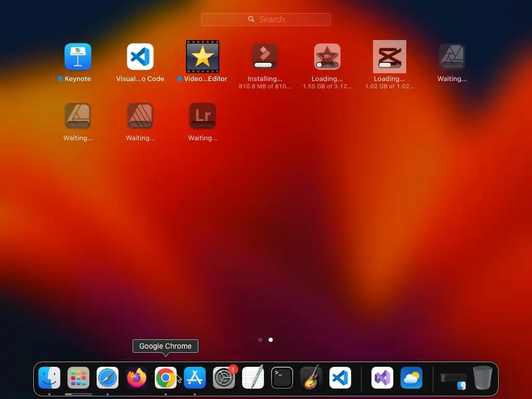Click the Lightroom Lr Waiting icon

[203, 116]
